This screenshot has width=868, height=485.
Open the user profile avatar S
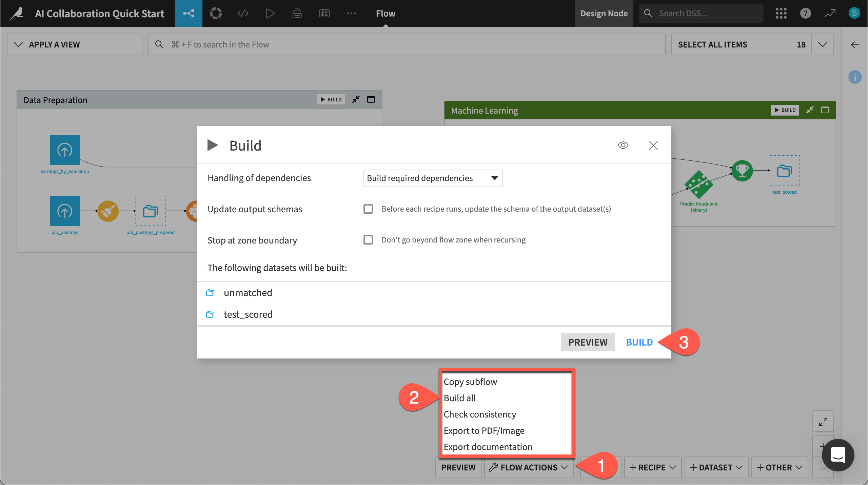[x=854, y=14]
